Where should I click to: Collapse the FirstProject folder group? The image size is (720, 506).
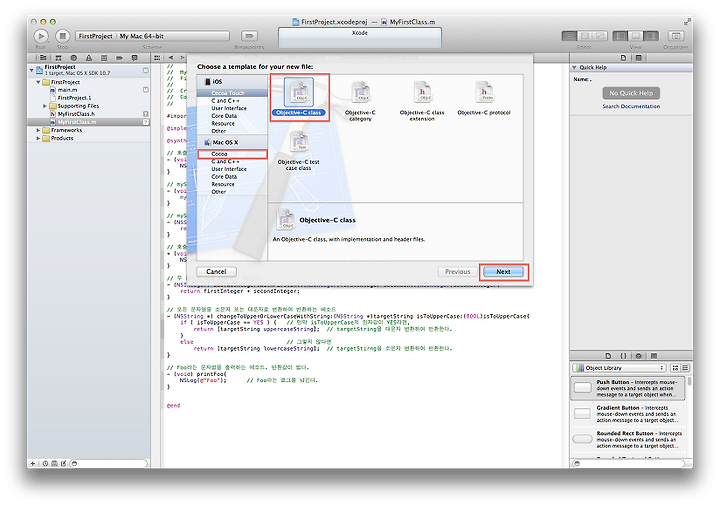(x=38, y=82)
